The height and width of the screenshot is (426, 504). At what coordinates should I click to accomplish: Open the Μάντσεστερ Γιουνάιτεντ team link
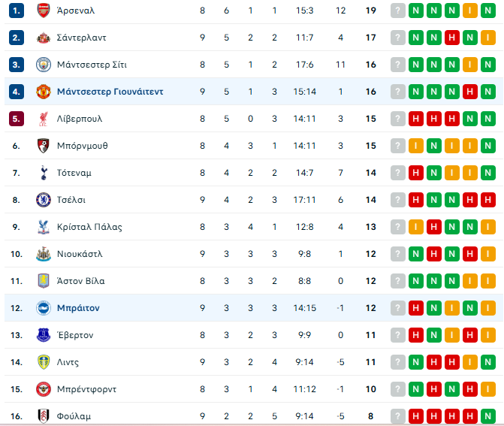pos(110,92)
